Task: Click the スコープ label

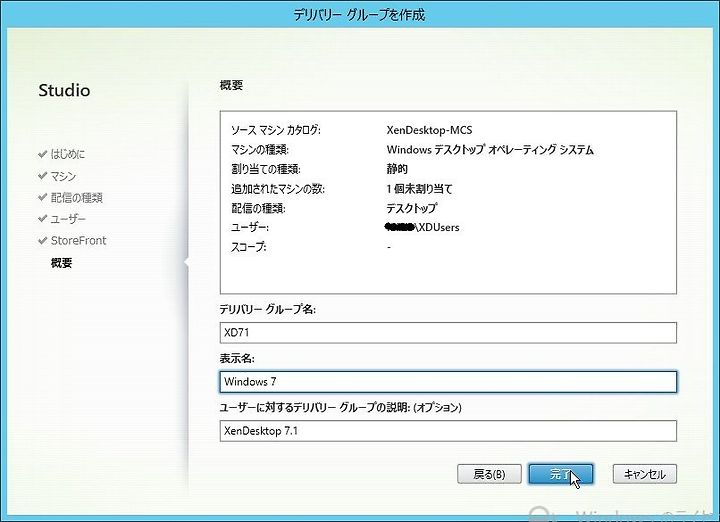Action: click(248, 247)
